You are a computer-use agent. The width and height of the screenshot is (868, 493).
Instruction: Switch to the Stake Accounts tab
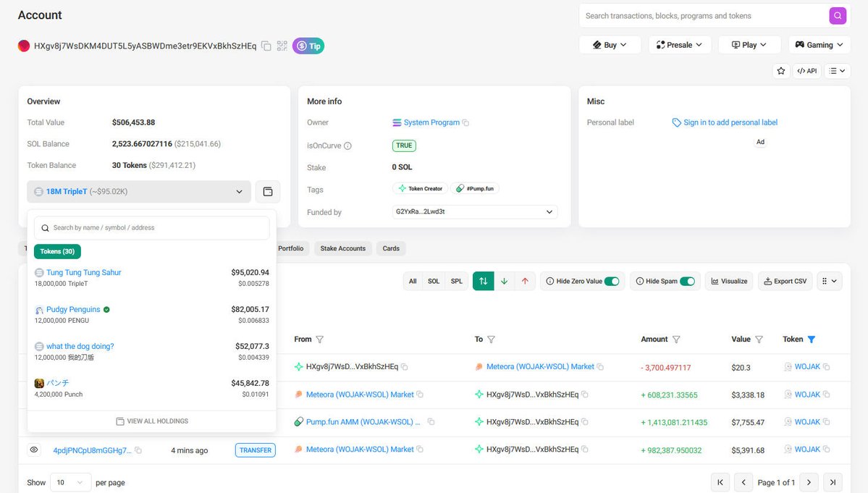pos(342,248)
